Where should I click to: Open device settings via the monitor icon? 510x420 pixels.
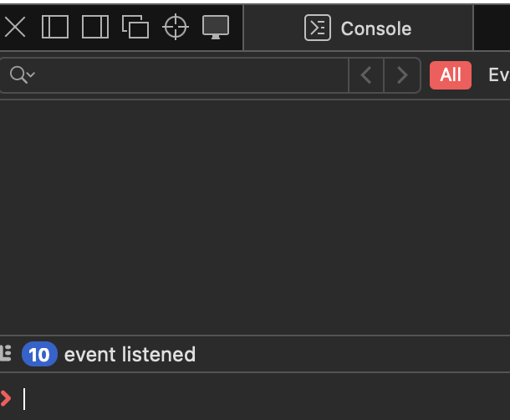[216, 28]
